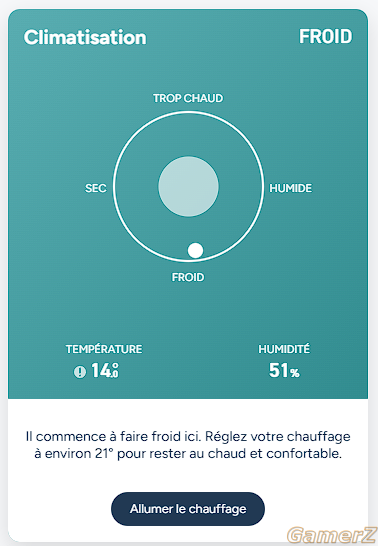Click the heating advice message text
378x546 pixels.
[x=188, y=445]
